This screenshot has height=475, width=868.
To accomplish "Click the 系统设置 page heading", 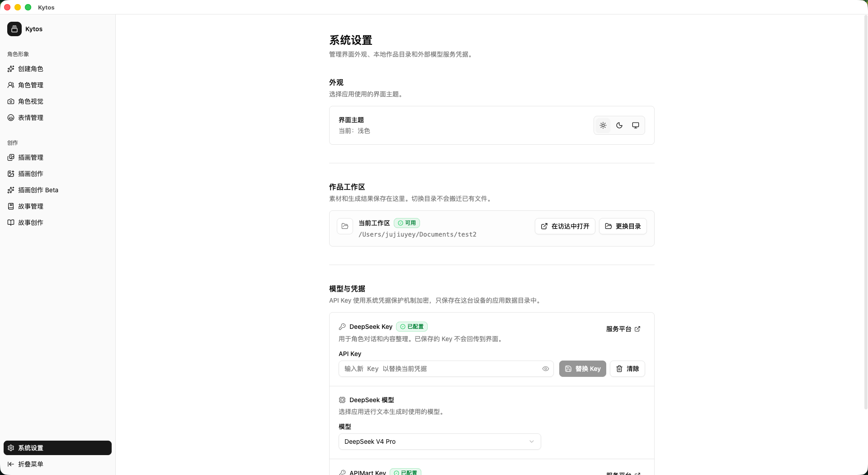I will [351, 40].
